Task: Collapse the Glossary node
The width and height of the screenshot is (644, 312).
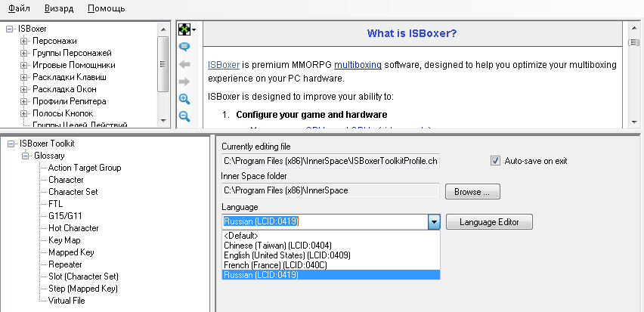Action: tap(26, 156)
